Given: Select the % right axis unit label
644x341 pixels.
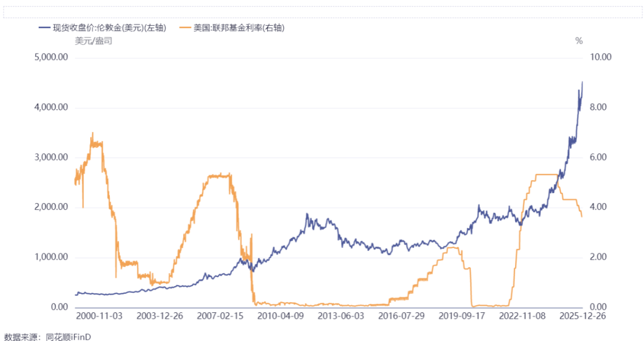Looking at the screenshot, I should click(578, 41).
